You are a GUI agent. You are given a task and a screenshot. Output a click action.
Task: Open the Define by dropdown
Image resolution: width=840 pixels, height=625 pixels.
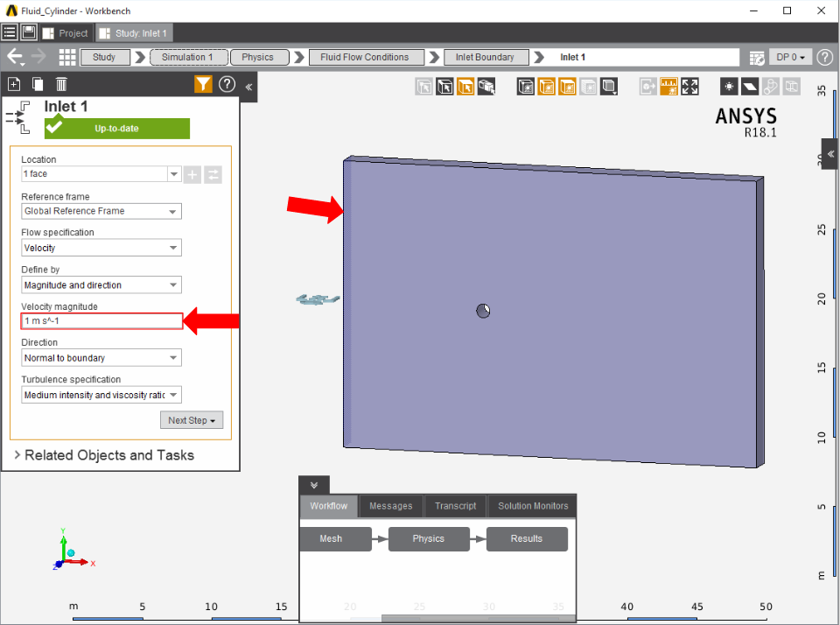(x=101, y=285)
